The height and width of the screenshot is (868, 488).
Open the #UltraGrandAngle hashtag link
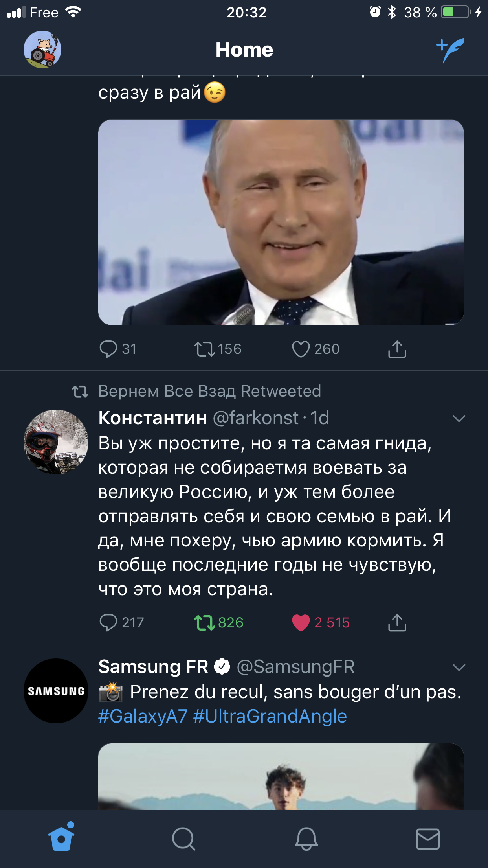click(270, 716)
